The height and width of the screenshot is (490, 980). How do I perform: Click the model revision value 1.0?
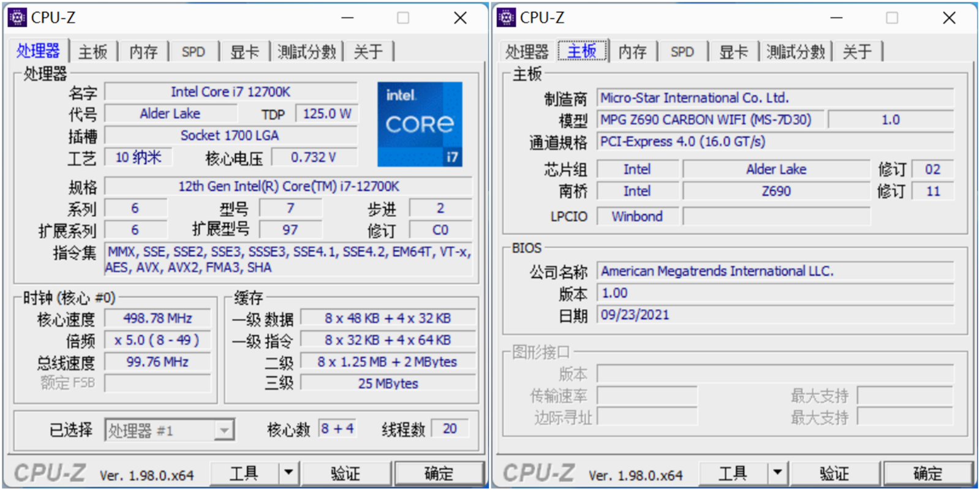(891, 119)
